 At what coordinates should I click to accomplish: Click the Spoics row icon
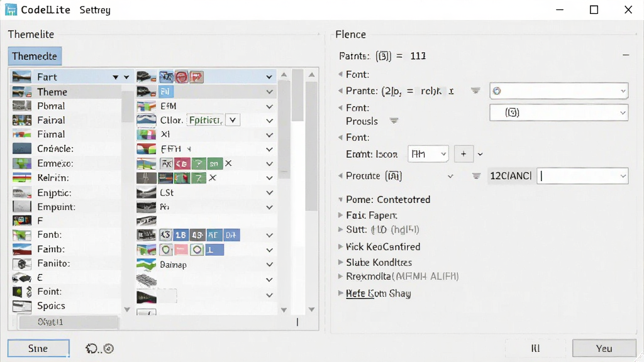pyautogui.click(x=22, y=306)
